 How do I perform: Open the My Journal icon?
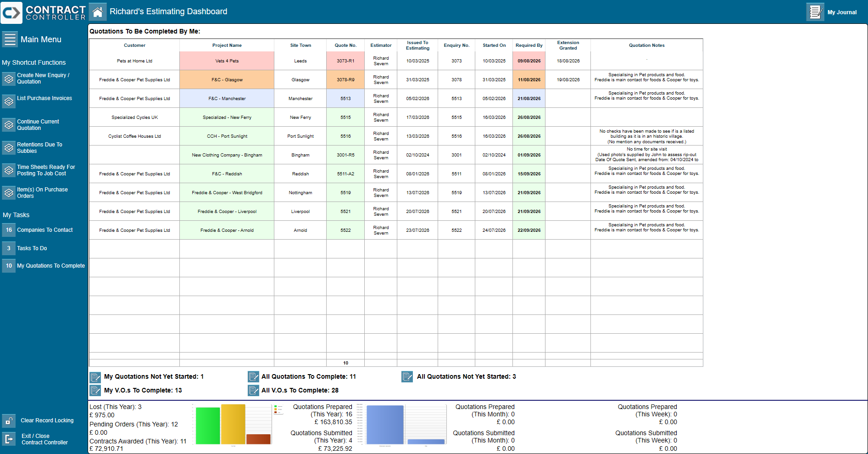click(815, 12)
